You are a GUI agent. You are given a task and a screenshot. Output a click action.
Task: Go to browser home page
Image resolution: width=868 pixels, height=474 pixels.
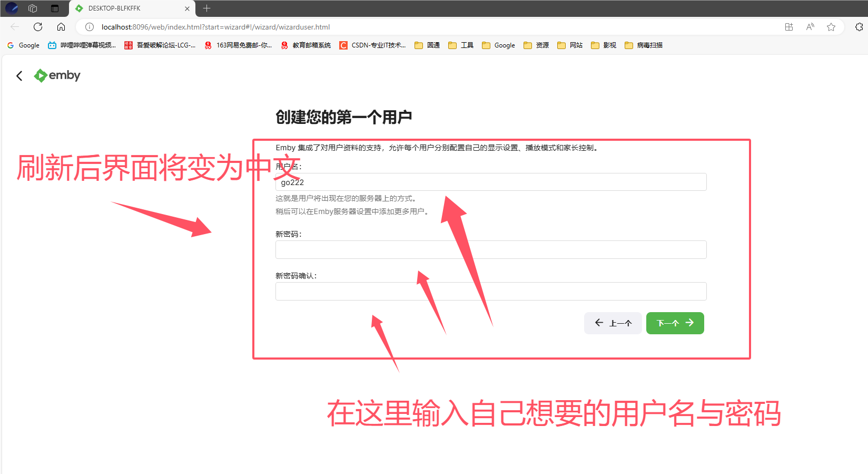point(61,27)
